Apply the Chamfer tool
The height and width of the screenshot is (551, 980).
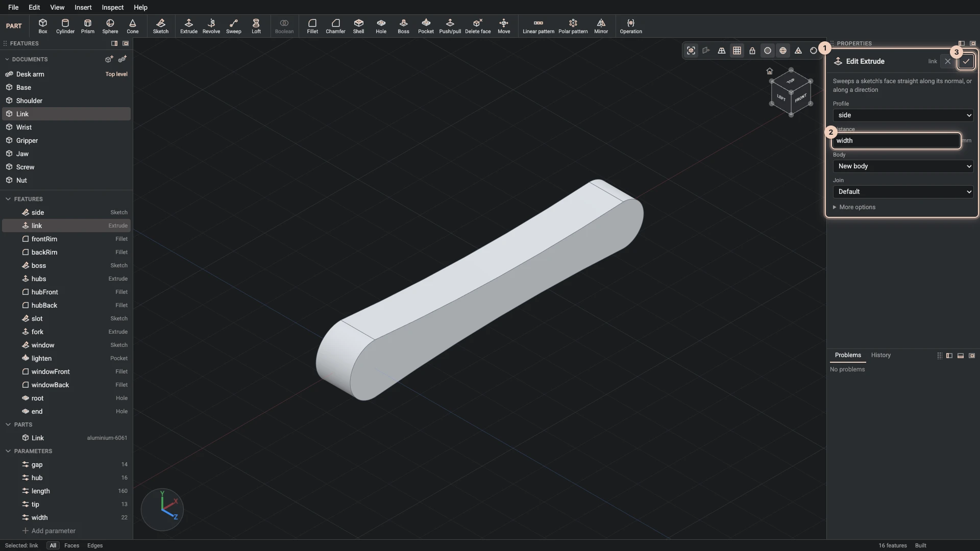335,26
